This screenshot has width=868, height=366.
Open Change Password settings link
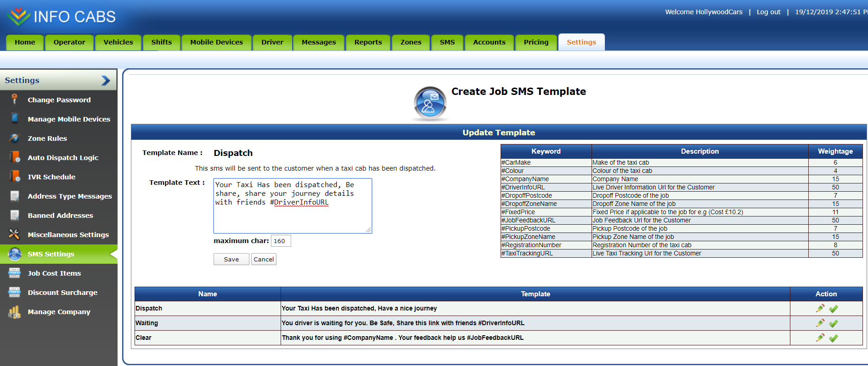point(59,100)
